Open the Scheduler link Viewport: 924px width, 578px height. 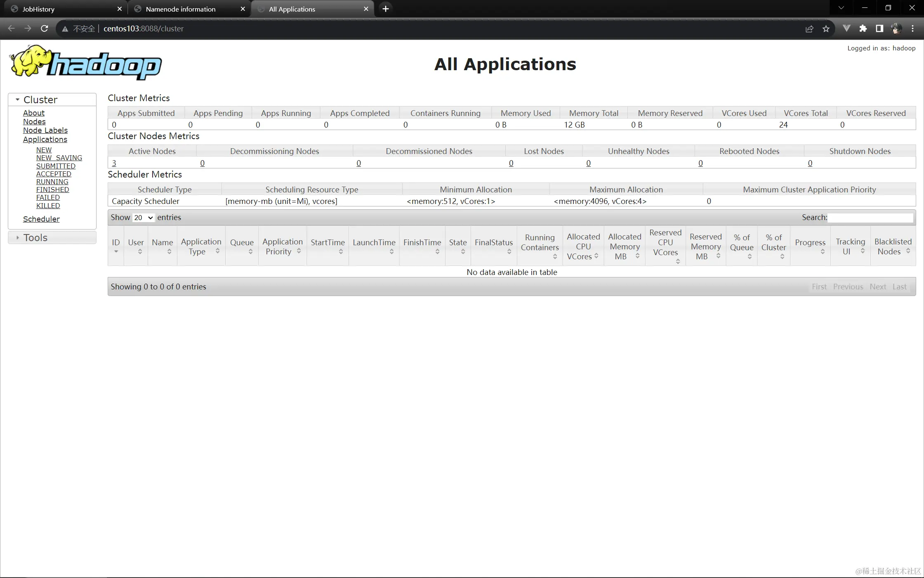41,219
